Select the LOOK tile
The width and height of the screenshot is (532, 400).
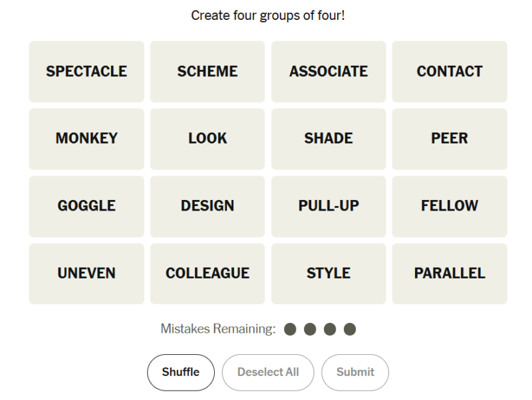[207, 139]
